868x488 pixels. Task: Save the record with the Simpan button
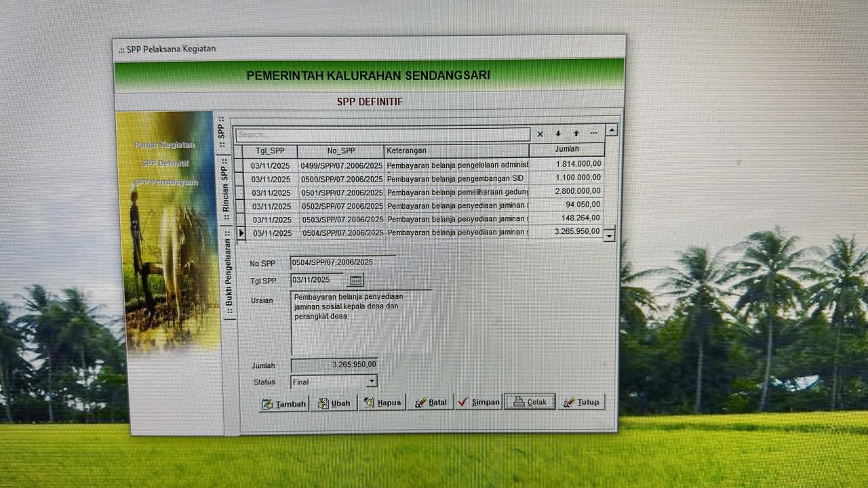479,402
